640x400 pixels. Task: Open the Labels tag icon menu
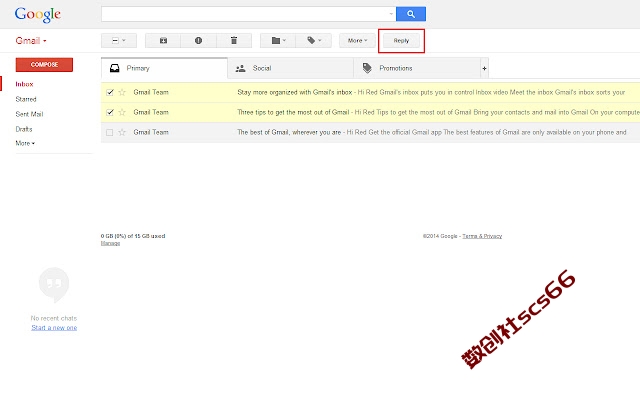click(x=314, y=40)
